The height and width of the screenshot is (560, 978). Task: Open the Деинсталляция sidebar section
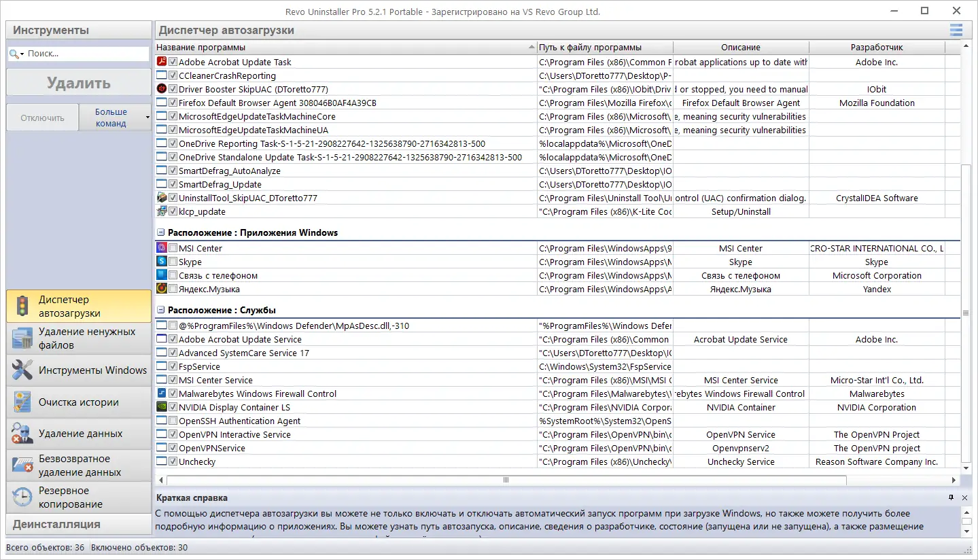point(79,524)
